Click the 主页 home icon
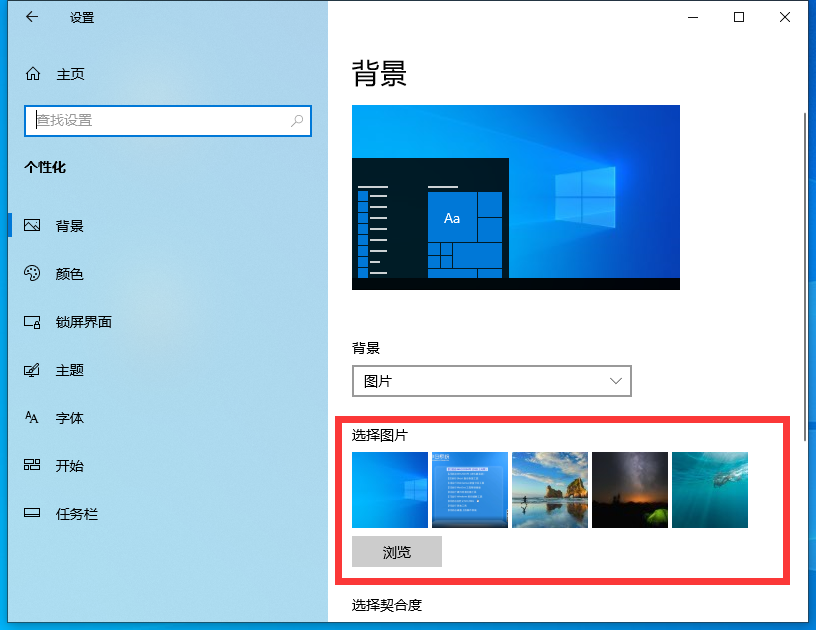This screenshot has height=630, width=816. (x=33, y=74)
